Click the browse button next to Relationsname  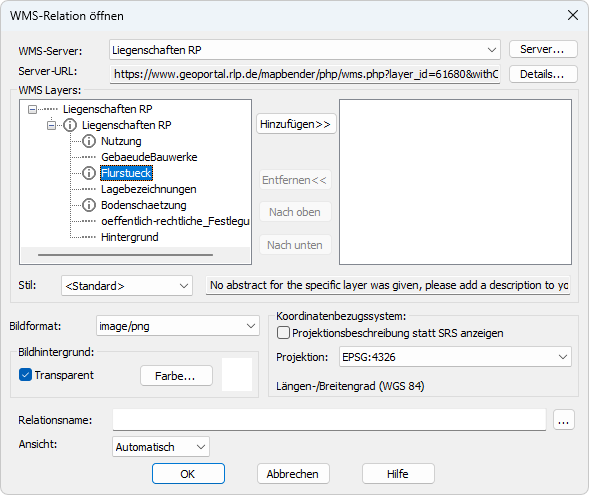coord(563,420)
